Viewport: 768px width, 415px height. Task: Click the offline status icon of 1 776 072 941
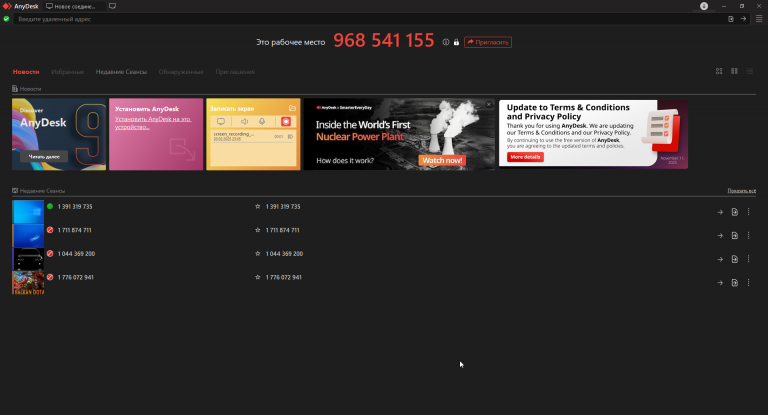(50, 277)
